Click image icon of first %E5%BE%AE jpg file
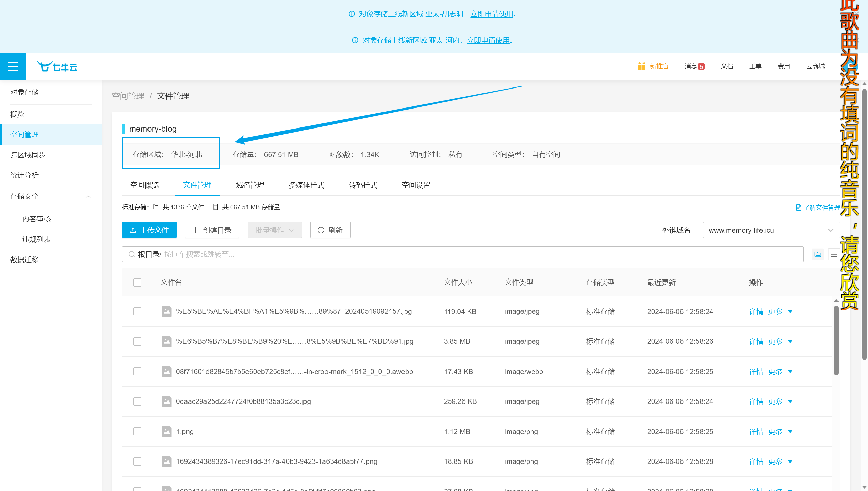Image resolution: width=868 pixels, height=491 pixels. click(166, 311)
